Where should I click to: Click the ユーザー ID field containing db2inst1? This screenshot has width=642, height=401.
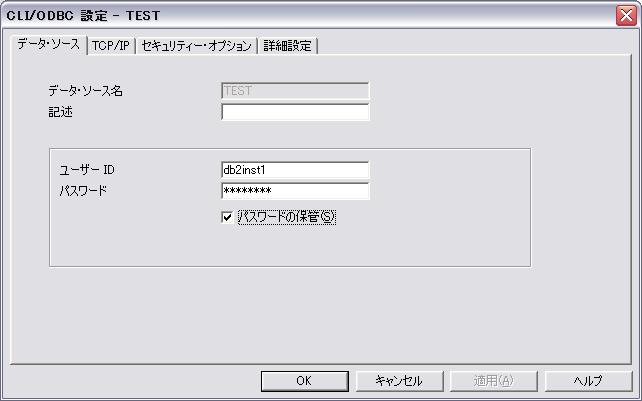(295, 170)
